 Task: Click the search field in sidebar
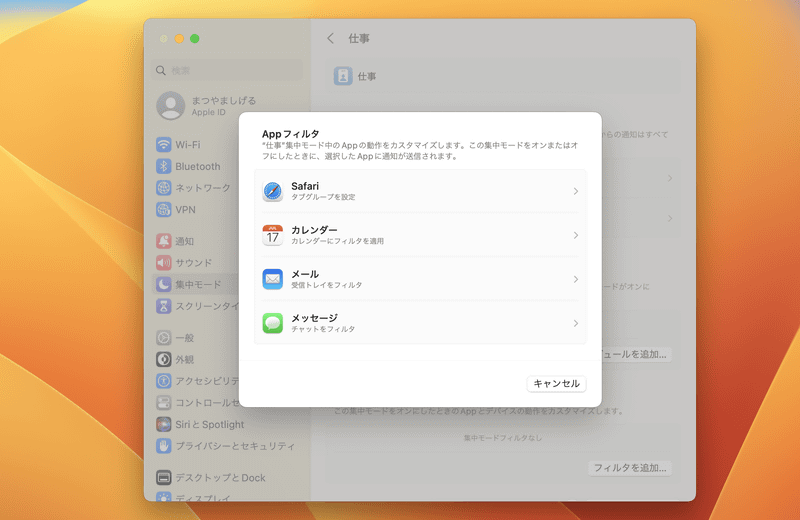228,70
